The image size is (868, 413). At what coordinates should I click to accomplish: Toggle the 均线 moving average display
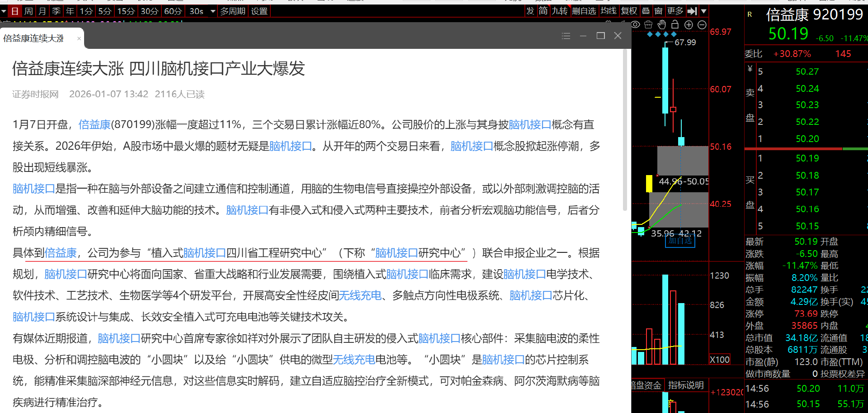[609, 11]
